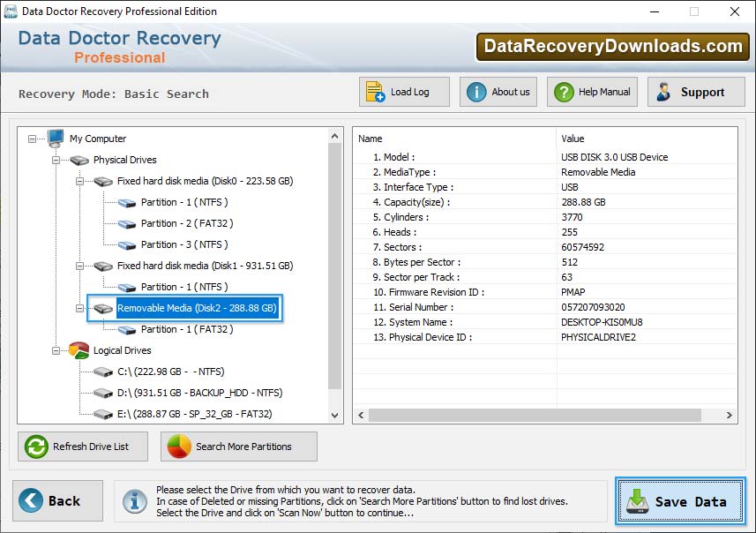Click the 'DESKTOP-KIS0MU8' system name value
Image resolution: width=756 pixels, height=533 pixels.
click(602, 322)
